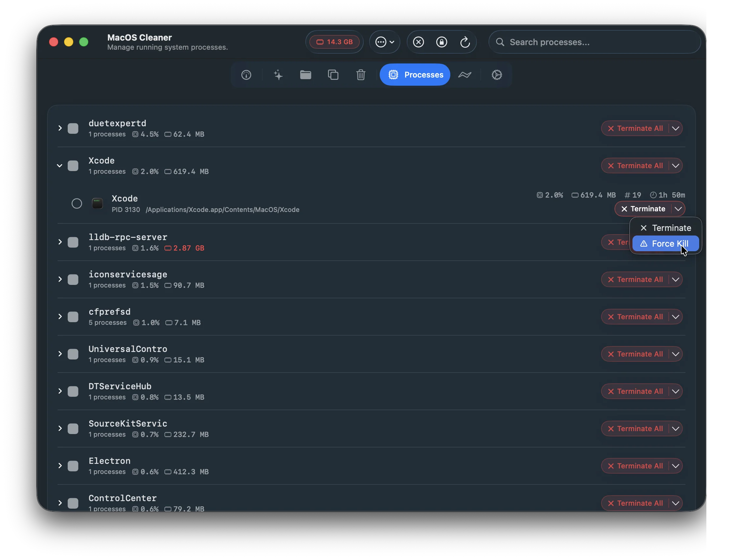This screenshot has height=560, width=743.
Task: Focus the Search processes field
Action: [595, 42]
